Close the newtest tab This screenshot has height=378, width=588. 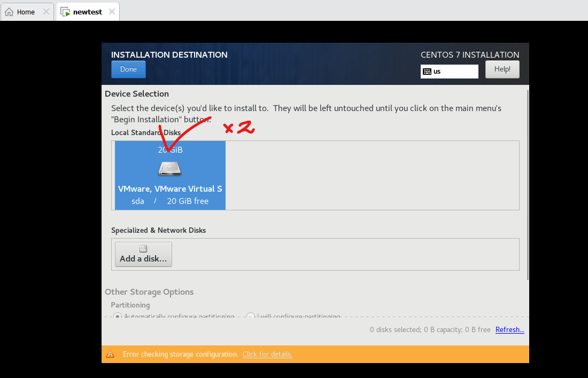[x=112, y=12]
